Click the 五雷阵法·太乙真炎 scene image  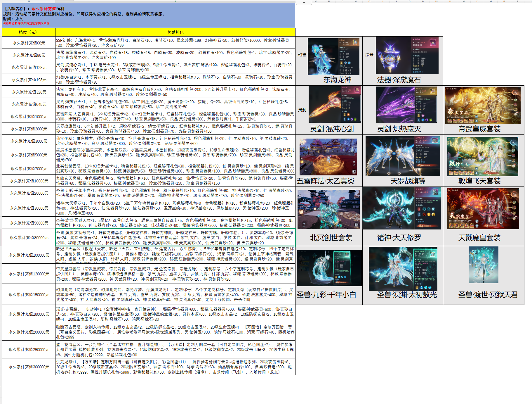pos(328,157)
